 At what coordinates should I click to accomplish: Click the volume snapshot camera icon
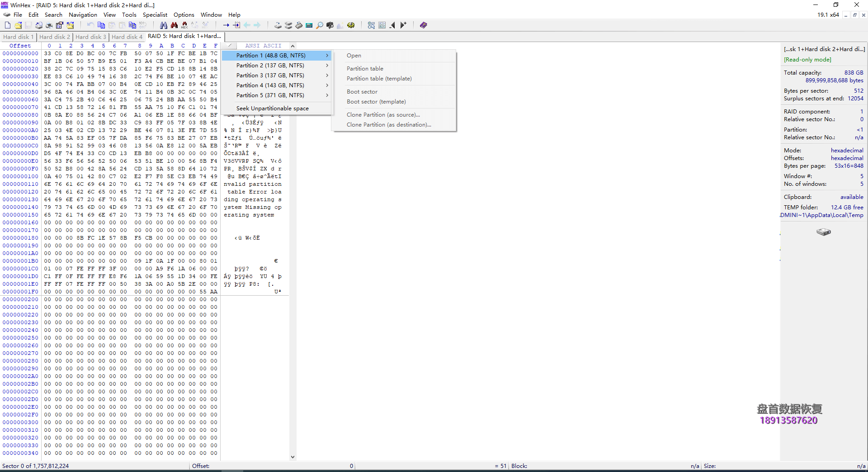tap(330, 25)
